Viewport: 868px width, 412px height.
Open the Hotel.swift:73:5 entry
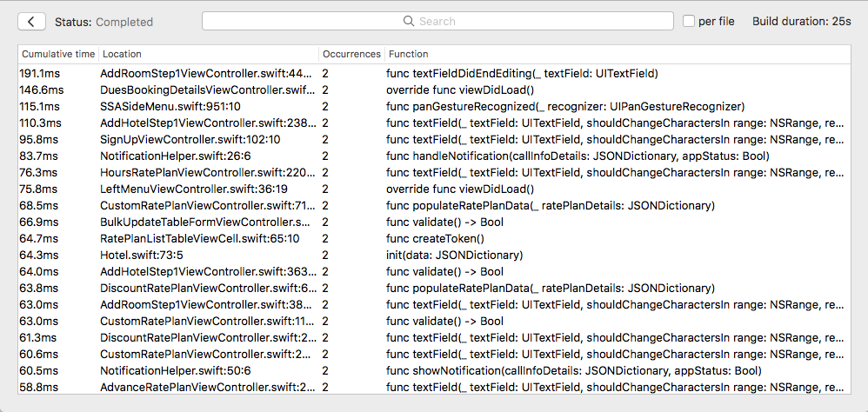pyautogui.click(x=141, y=256)
